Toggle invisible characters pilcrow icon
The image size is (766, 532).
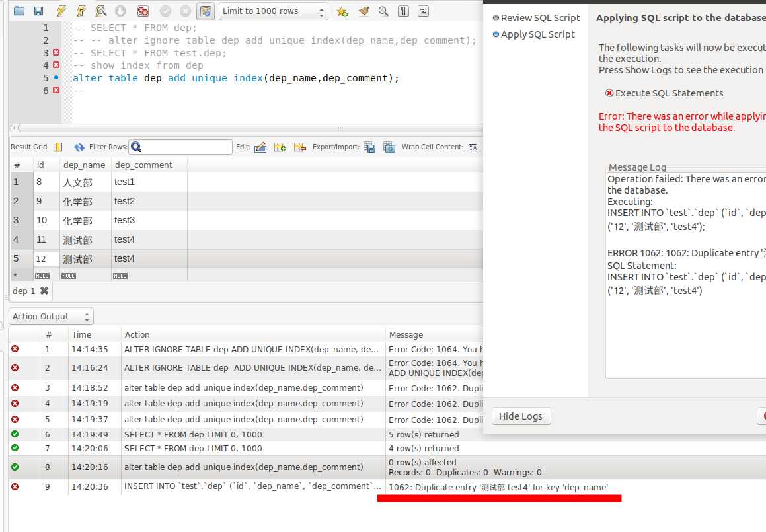(403, 11)
